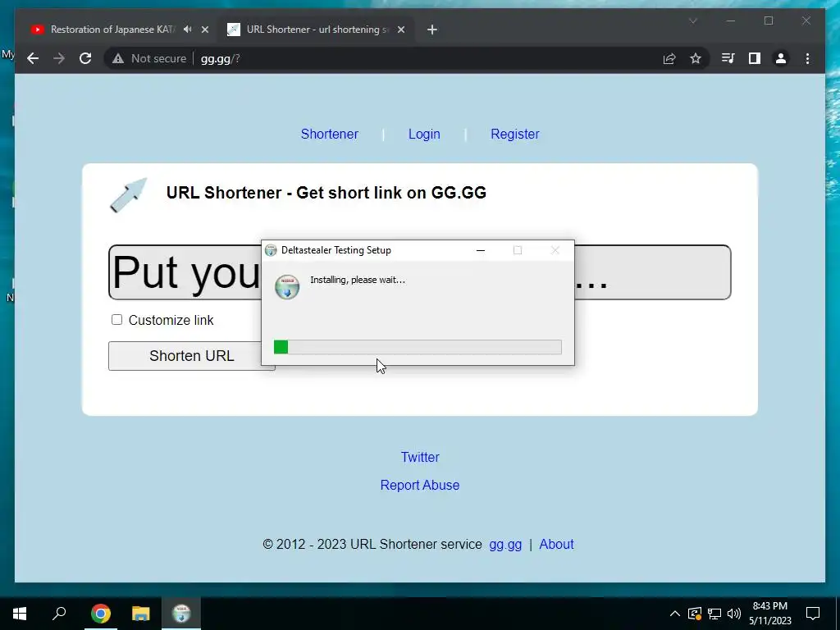Open the security update tray icon

(694, 614)
